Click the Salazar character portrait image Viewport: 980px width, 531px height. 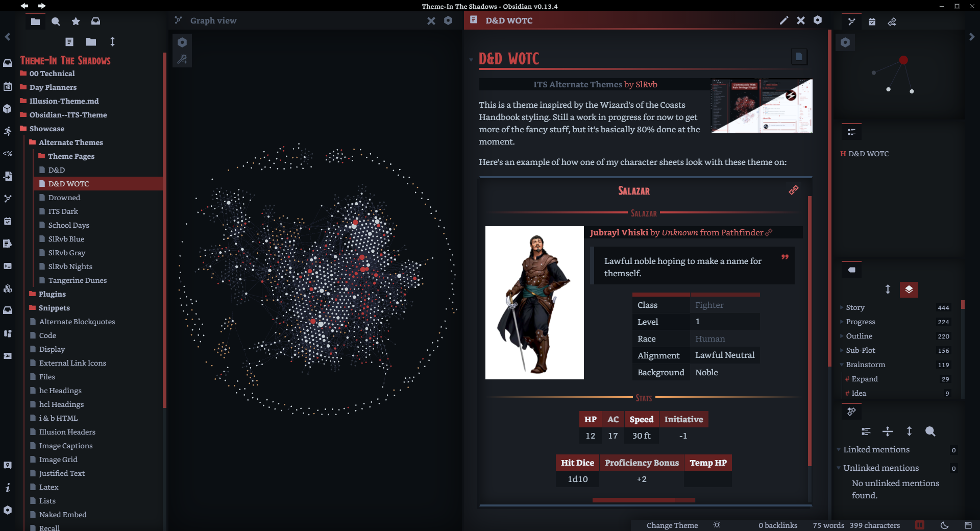pos(534,303)
